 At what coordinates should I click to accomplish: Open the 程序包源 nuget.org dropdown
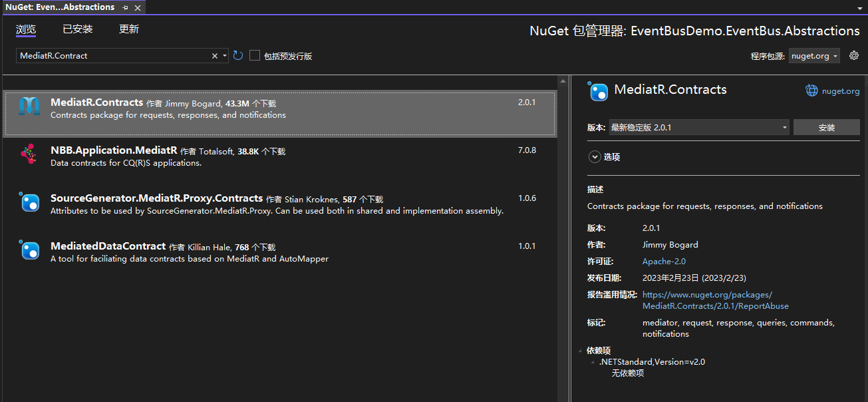815,56
